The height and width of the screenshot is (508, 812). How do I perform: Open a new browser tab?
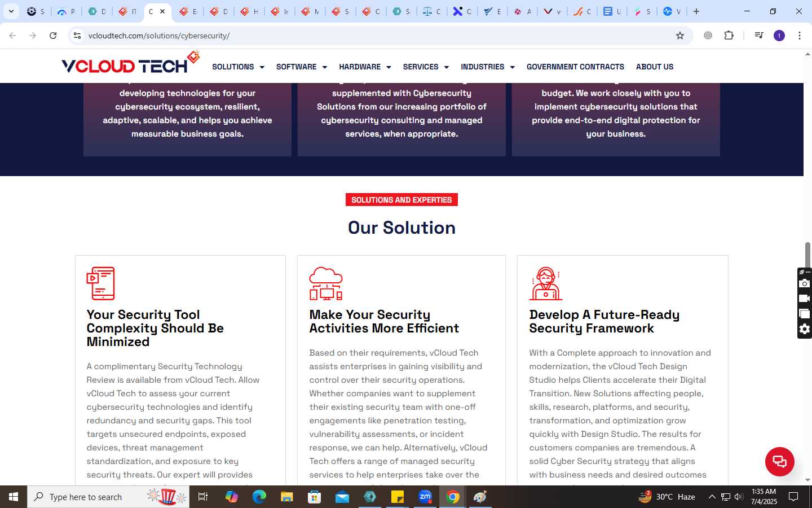pos(696,11)
